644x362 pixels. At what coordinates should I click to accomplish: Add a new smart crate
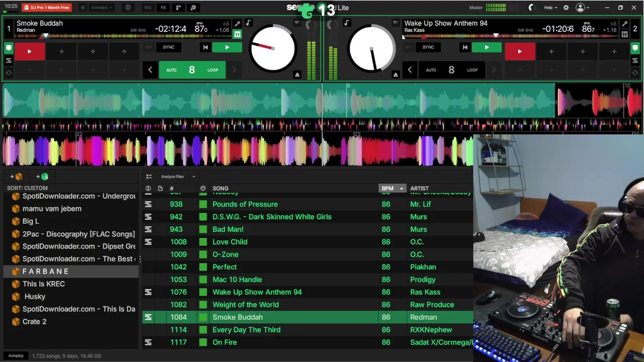coord(42,176)
